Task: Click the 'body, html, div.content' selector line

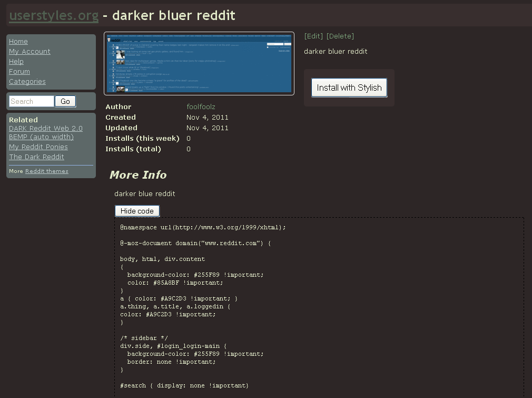Action: [x=163, y=259]
